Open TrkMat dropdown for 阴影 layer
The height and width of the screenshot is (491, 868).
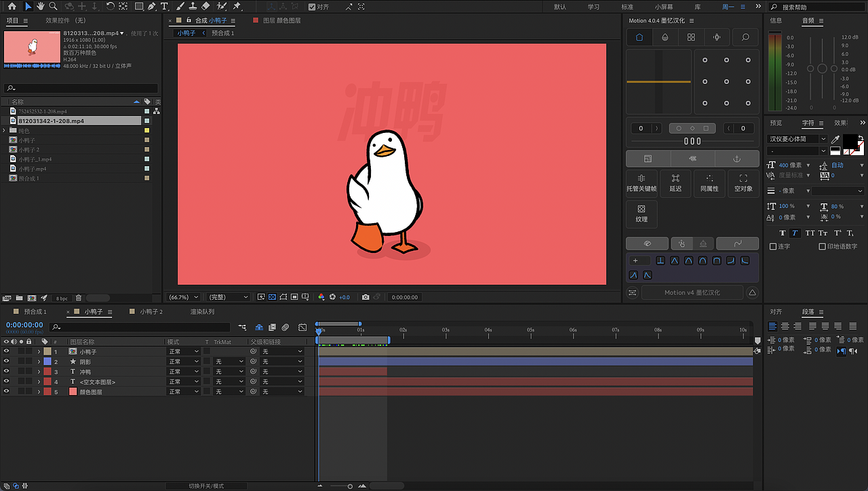click(229, 361)
